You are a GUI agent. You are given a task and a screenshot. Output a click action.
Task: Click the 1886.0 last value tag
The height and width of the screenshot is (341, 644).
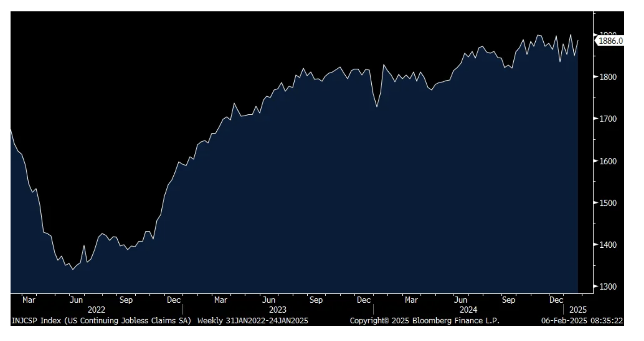pos(610,41)
